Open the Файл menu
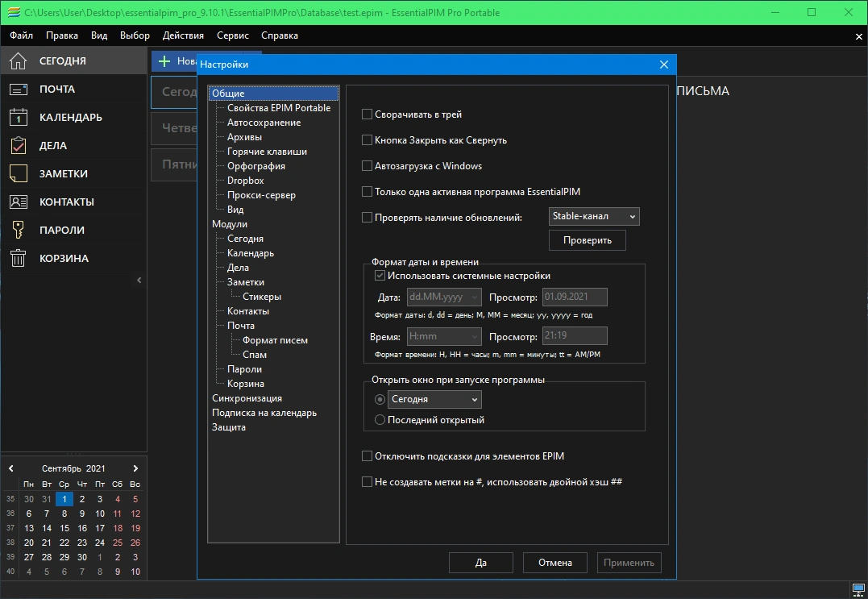Image resolution: width=868 pixels, height=599 pixels. [x=21, y=35]
